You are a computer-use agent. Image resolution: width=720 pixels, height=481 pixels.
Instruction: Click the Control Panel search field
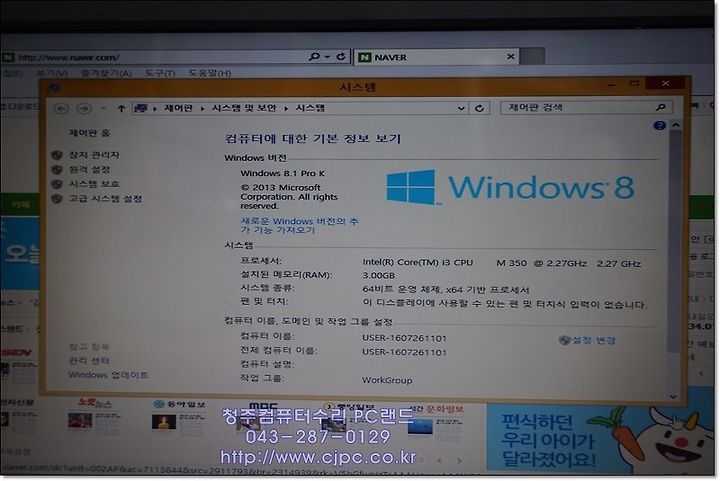[x=586, y=107]
